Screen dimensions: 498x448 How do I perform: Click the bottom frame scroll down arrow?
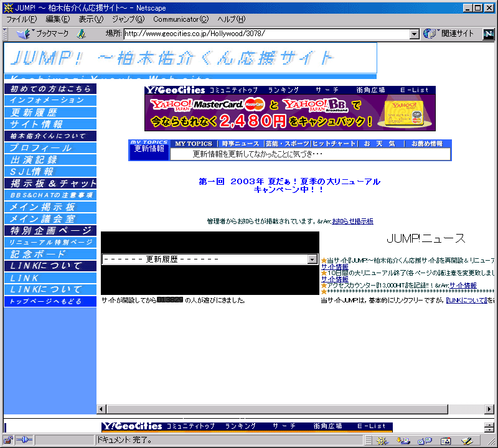[x=489, y=429]
